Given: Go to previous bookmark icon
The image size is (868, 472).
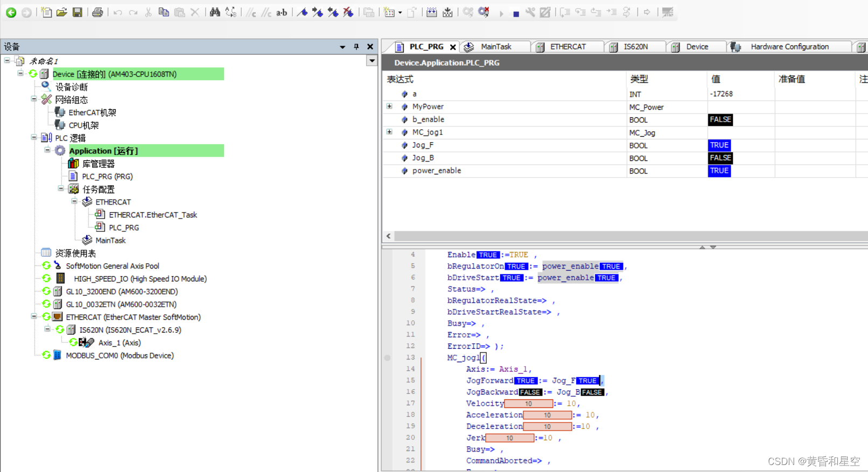Looking at the screenshot, I should (333, 12).
